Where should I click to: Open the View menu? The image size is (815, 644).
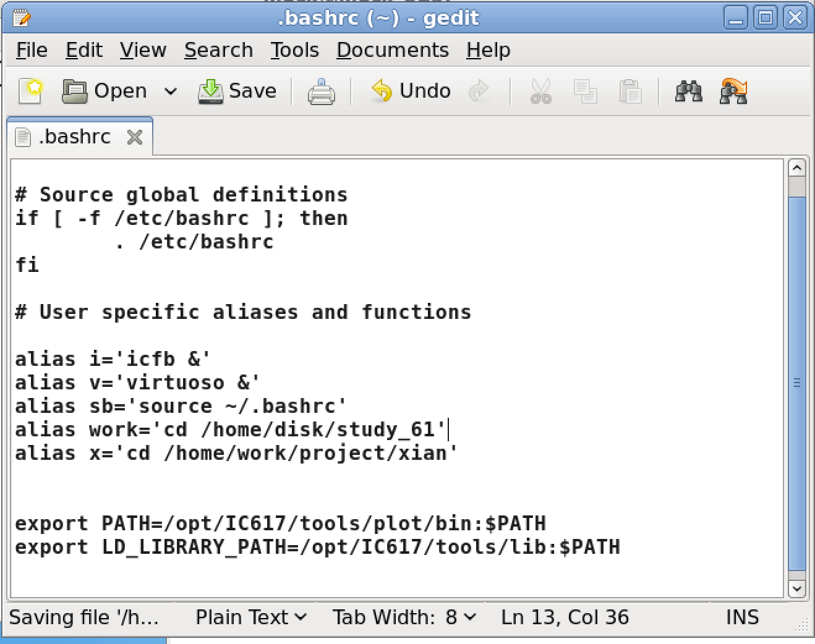143,50
